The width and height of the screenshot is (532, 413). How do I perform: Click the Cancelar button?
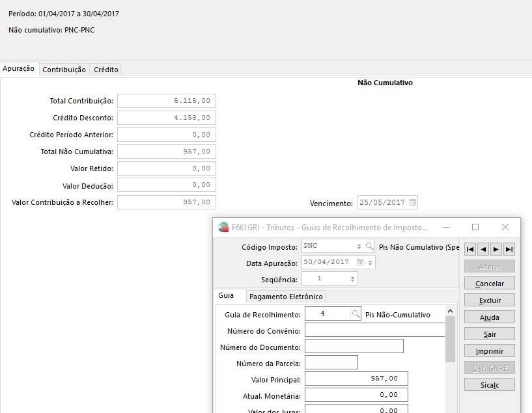(x=490, y=283)
